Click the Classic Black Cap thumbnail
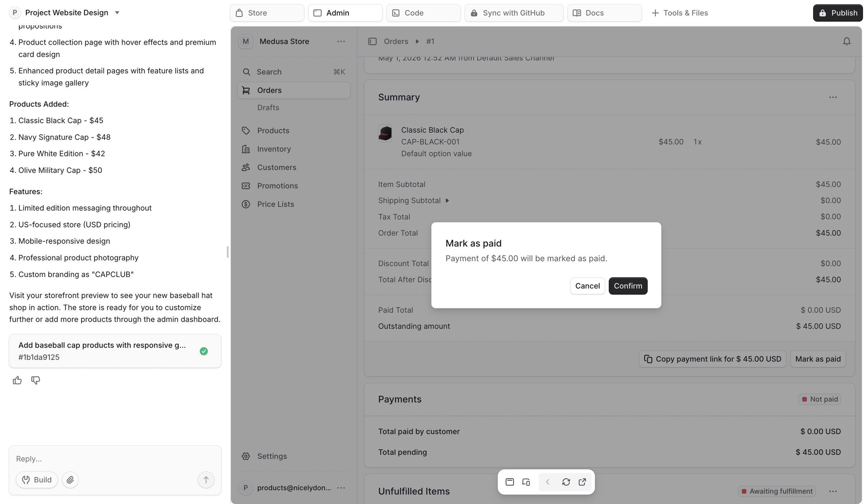 [x=385, y=133]
